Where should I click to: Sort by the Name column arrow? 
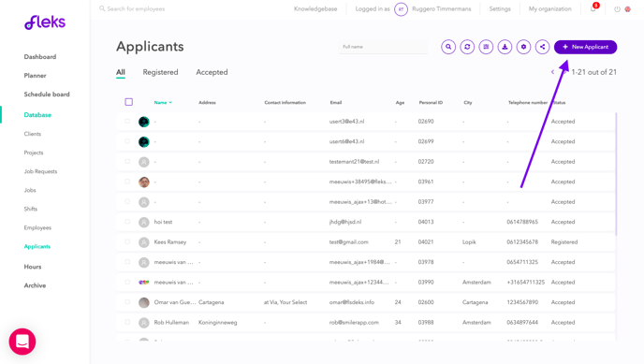(170, 103)
